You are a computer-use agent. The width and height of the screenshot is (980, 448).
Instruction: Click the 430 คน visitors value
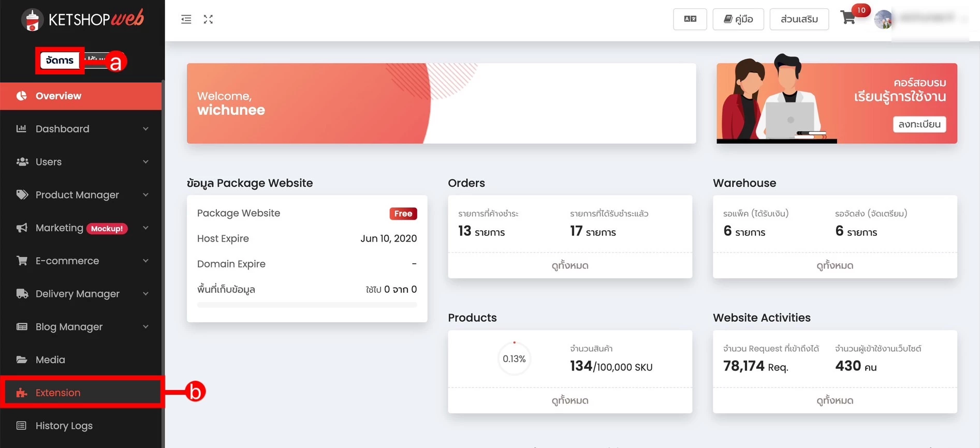pos(856,366)
